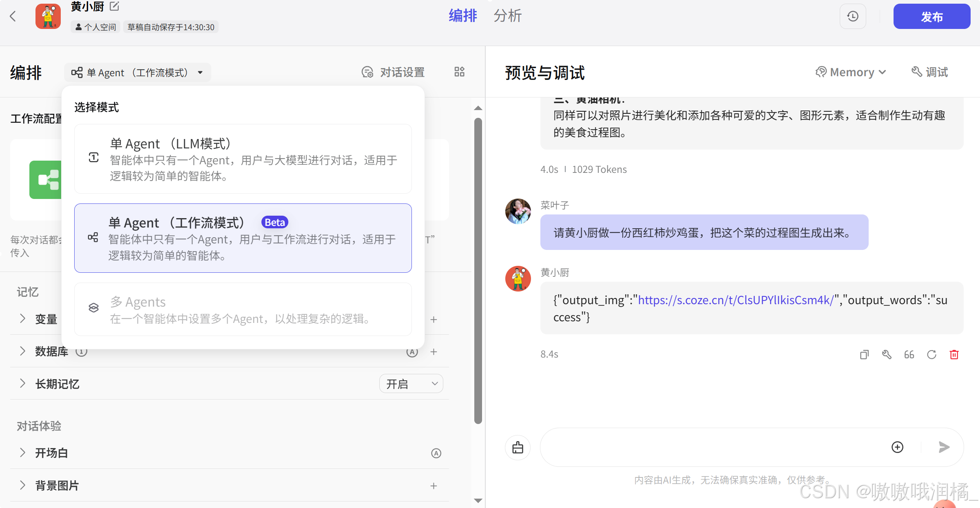Open the 长期记忆 开启 dropdown
This screenshot has width=980, height=508.
[411, 384]
